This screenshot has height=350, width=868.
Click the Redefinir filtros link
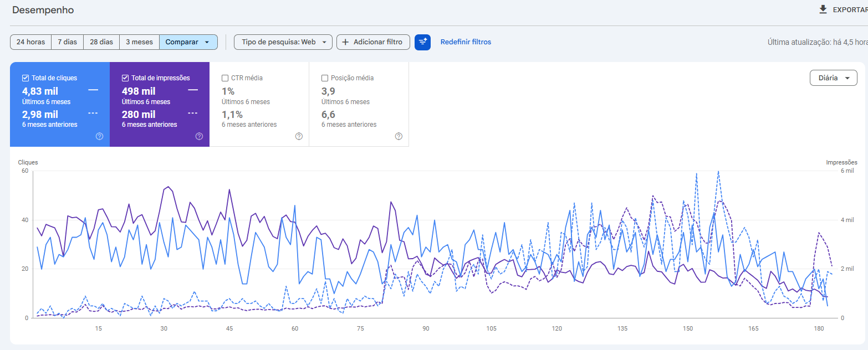pyautogui.click(x=466, y=42)
